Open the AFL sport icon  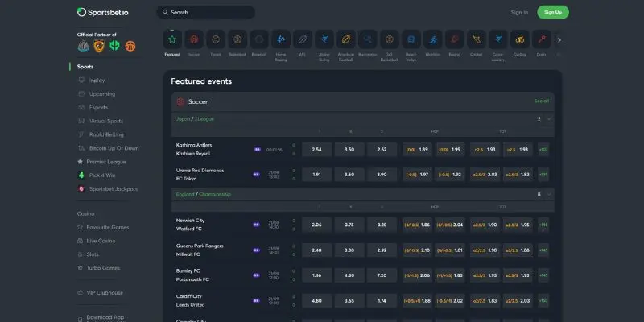(303, 39)
